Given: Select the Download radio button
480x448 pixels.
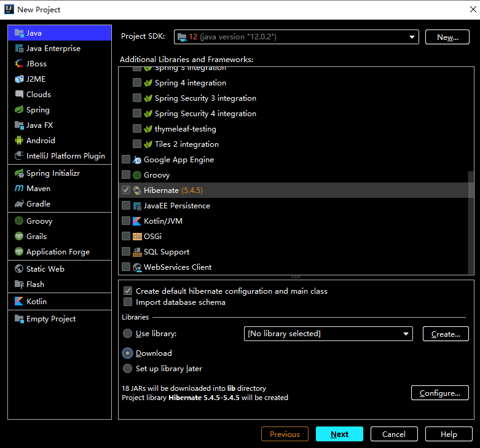Looking at the screenshot, I should 127,353.
